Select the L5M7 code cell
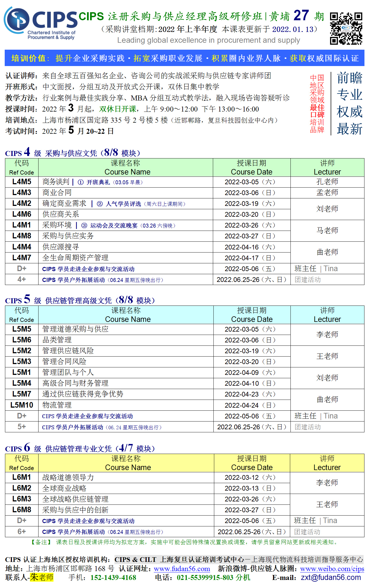The width and height of the screenshot is (370, 588). click(x=22, y=394)
